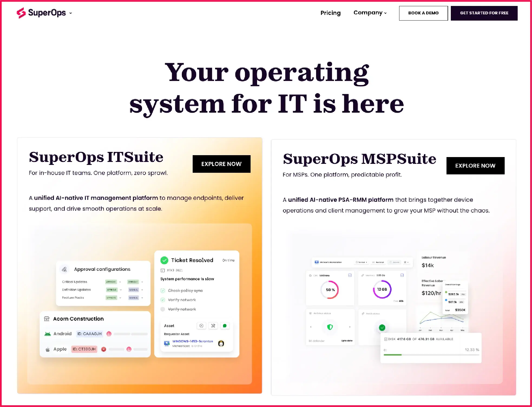Click the red X badge in Apple row

[x=104, y=349]
